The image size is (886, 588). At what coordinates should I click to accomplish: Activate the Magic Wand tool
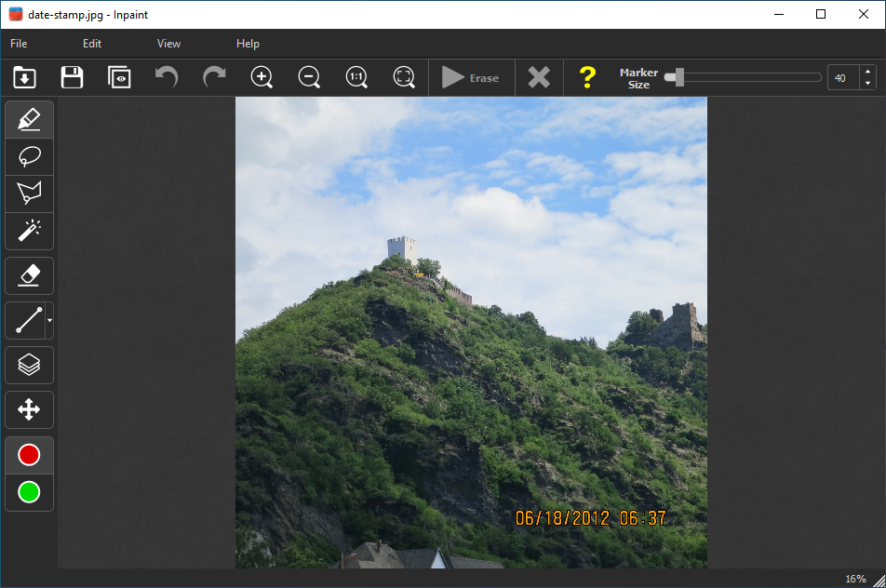pos(29,231)
